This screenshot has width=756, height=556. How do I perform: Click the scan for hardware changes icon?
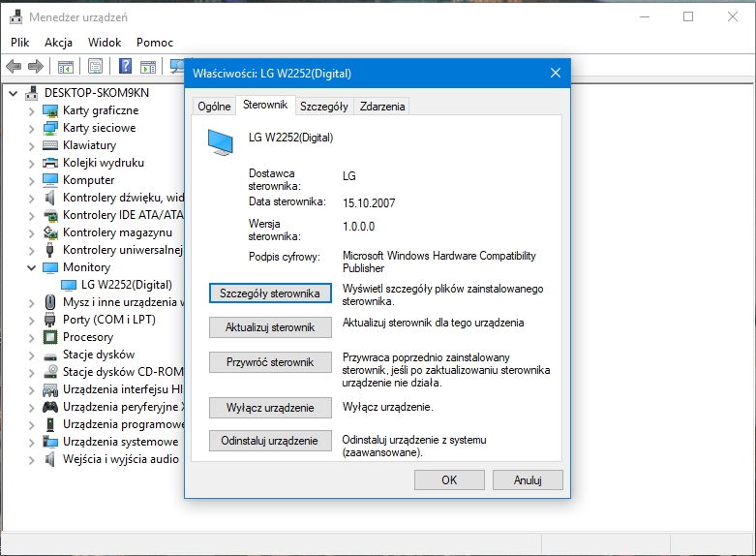point(177,66)
